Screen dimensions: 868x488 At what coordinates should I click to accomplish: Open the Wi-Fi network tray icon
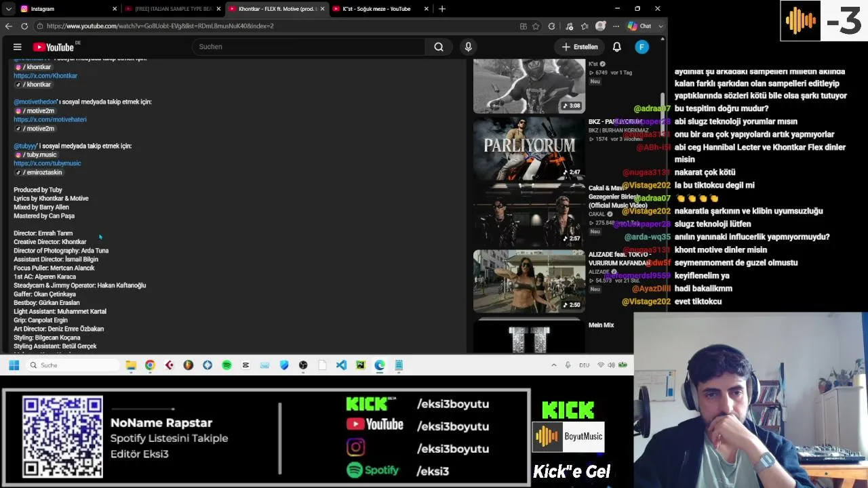point(600,365)
